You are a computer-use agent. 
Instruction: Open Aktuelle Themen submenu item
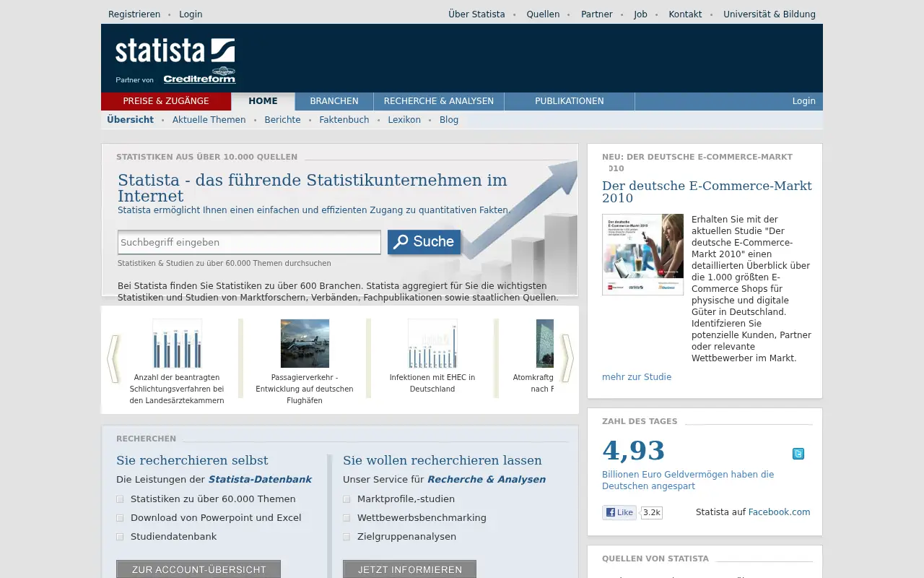pyautogui.click(x=209, y=120)
